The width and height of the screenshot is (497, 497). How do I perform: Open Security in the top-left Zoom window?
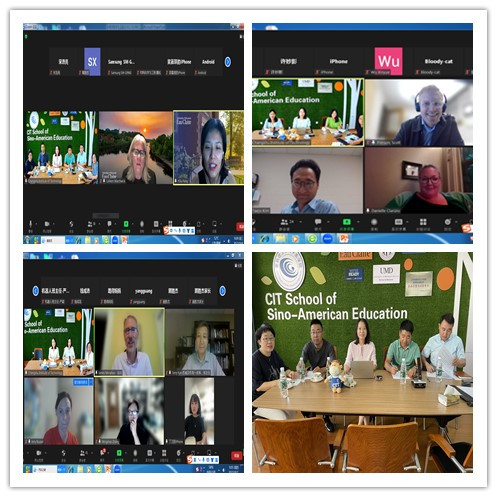71,224
